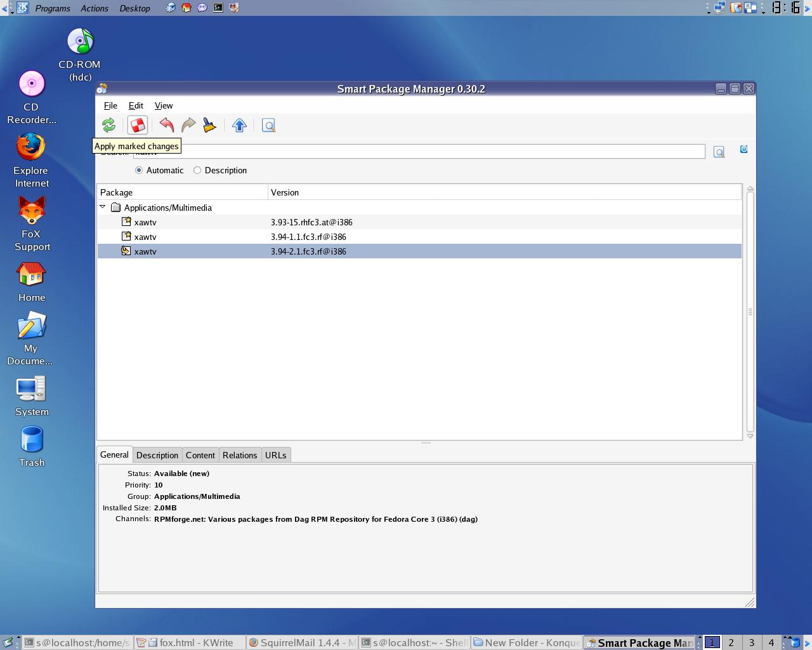Sort by the Version column header
This screenshot has height=650, width=812.
(x=504, y=192)
